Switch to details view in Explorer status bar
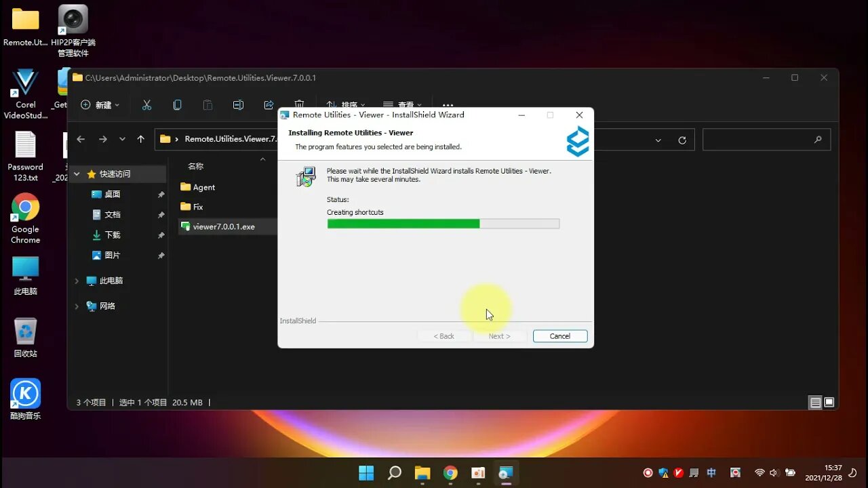The width and height of the screenshot is (868, 488). click(x=816, y=403)
